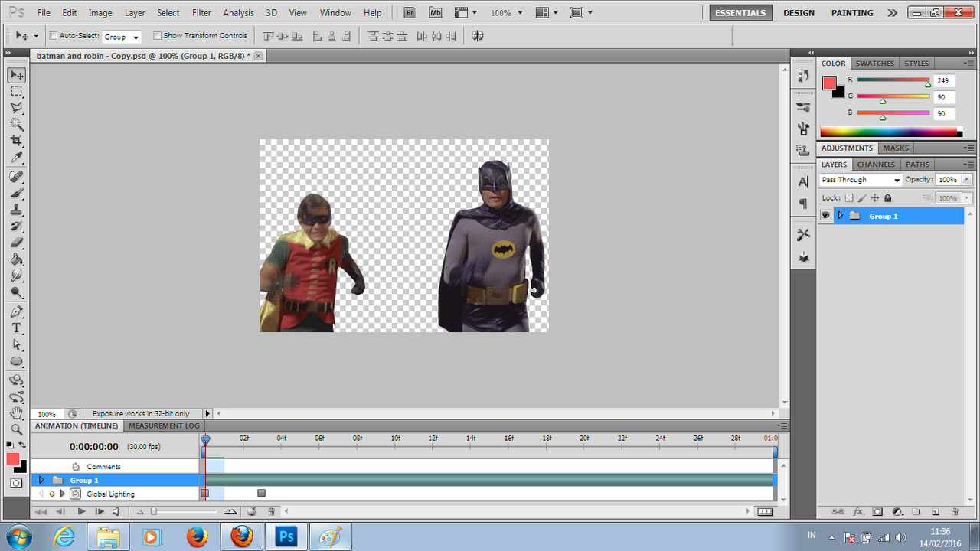Toggle Lock position in Layers panel
Image resolution: width=980 pixels, height=551 pixels.
pos(875,198)
